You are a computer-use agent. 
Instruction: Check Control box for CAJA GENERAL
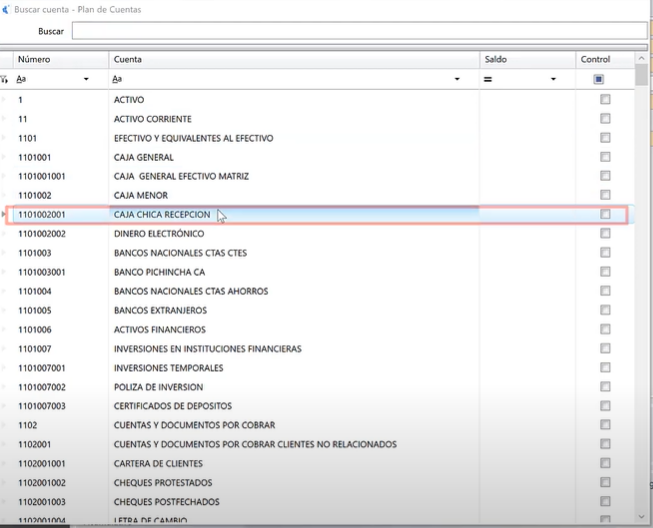pyautogui.click(x=605, y=157)
